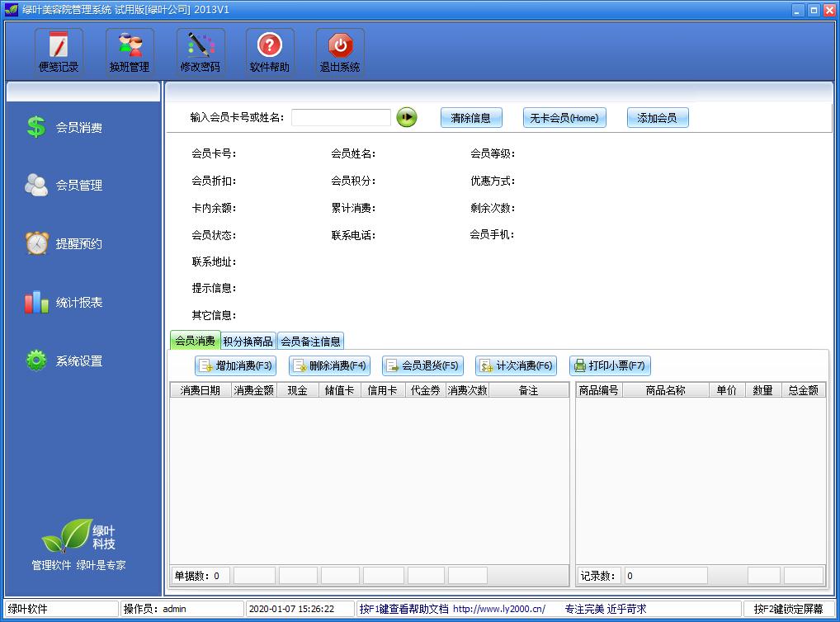Open the 便笺记录 memo tool
Image resolution: width=840 pixels, height=622 pixels.
pyautogui.click(x=58, y=50)
